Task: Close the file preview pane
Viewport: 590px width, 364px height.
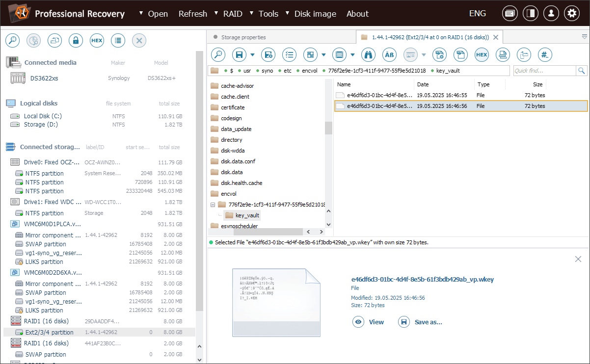Action: 578,259
